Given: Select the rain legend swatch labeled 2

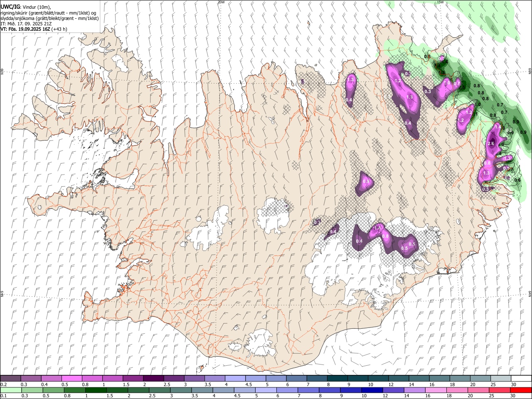Looking at the screenshot, I should [x=138, y=390].
